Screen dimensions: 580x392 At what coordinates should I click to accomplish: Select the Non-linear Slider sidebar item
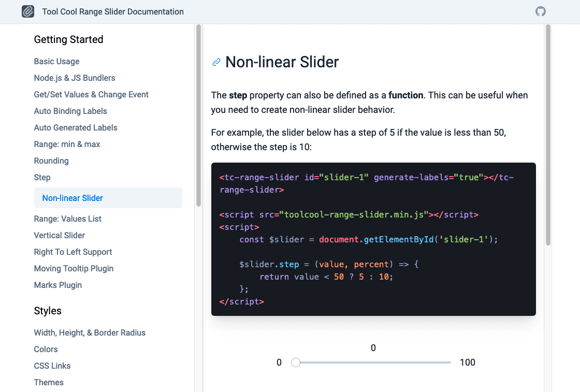click(72, 198)
